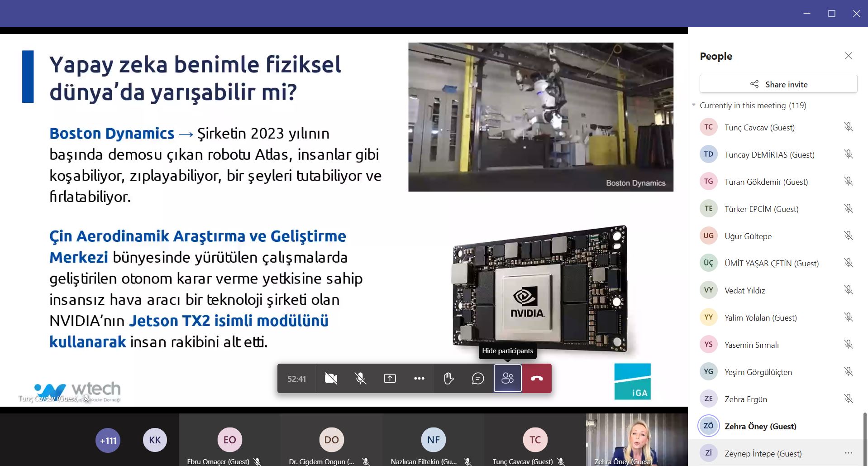Screen dimensions: 868x466
Task: Click the muted mic icon beside Uğur Gültepe
Action: pos(848,235)
